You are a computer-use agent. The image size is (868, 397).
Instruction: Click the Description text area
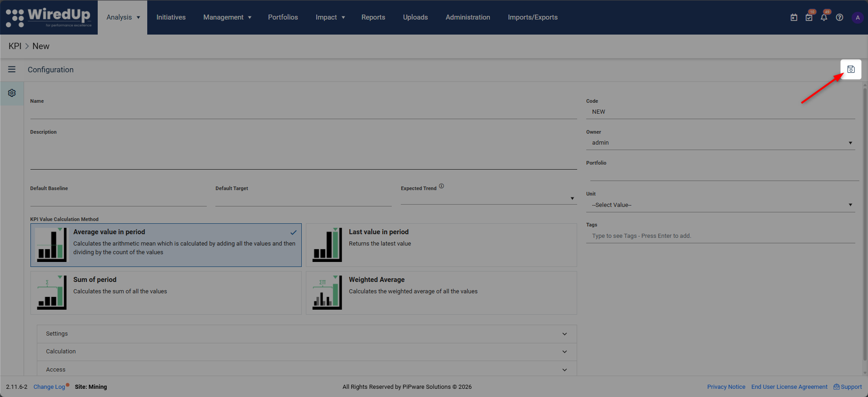(304, 152)
